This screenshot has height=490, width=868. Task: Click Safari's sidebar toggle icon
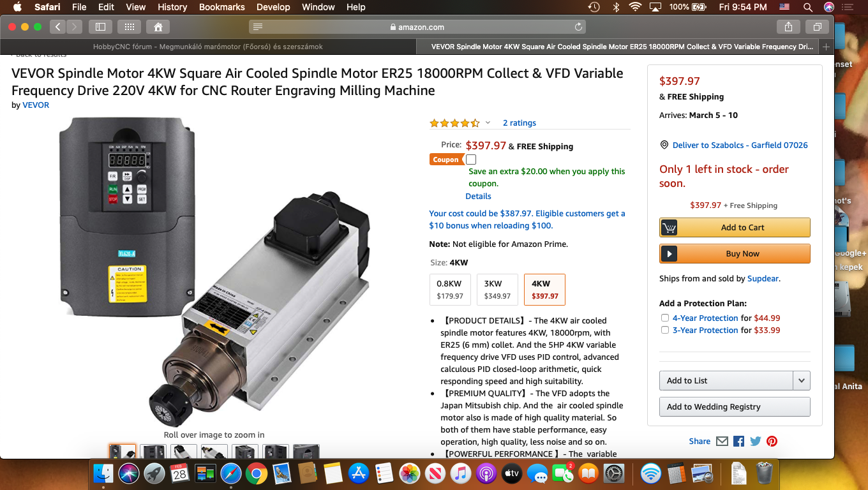[100, 27]
